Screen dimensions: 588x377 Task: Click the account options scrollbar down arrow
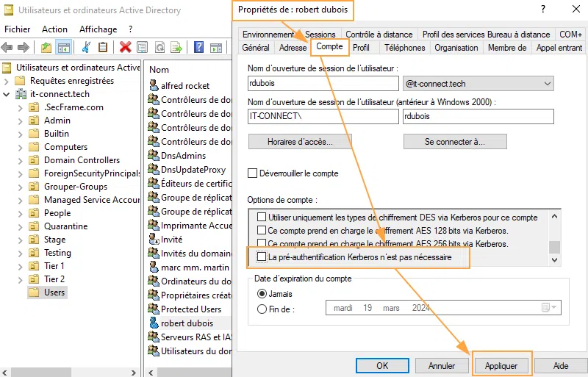click(x=555, y=259)
